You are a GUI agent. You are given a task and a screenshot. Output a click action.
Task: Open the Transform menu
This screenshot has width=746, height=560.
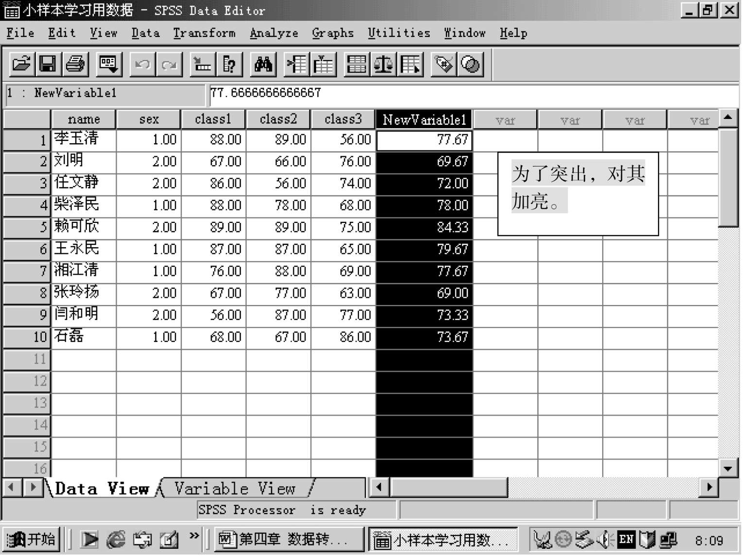click(204, 33)
